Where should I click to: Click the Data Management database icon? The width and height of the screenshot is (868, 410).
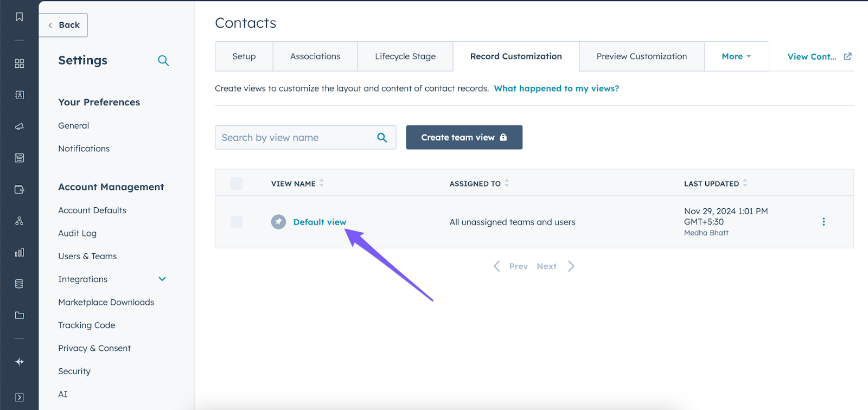coord(20,284)
